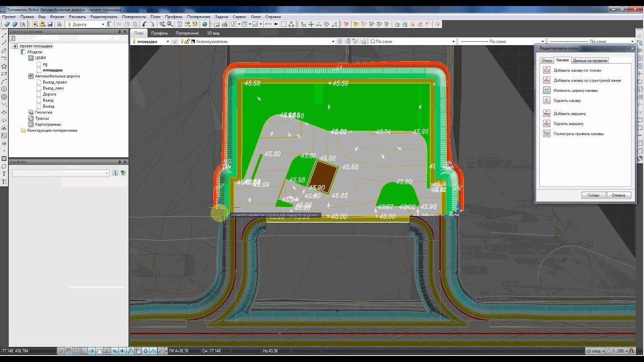Toggle the layer lock icon next to Уклоноуказатели
The image size is (644, 362).
[x=187, y=41]
